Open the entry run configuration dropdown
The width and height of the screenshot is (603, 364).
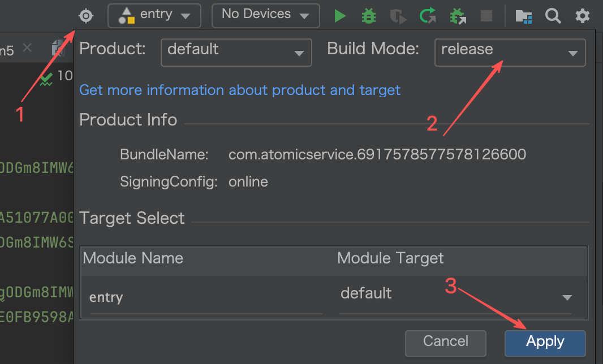154,16
